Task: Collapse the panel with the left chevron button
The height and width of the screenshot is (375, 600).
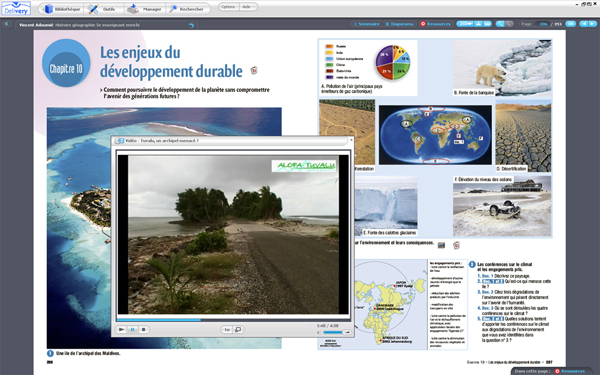Action: tap(7, 24)
